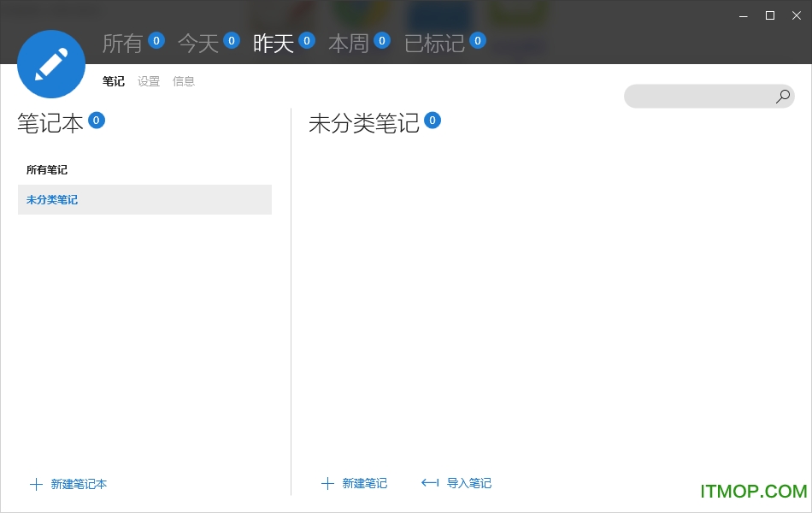Open the 信息 info menu
This screenshot has width=812, height=513.
point(184,81)
